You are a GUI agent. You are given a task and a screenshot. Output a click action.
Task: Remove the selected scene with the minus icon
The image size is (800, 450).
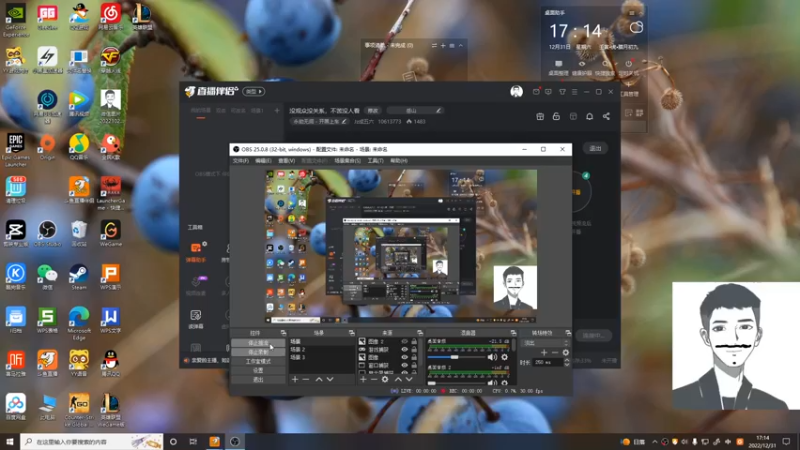[x=306, y=380]
